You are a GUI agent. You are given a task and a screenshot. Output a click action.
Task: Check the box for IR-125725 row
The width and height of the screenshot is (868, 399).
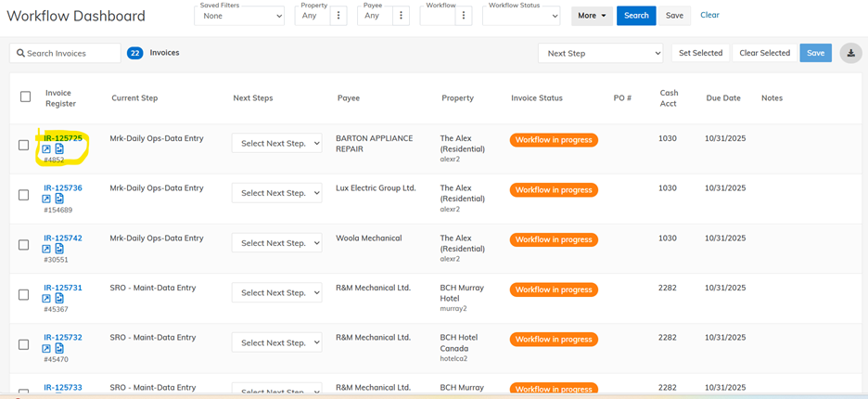pos(24,145)
